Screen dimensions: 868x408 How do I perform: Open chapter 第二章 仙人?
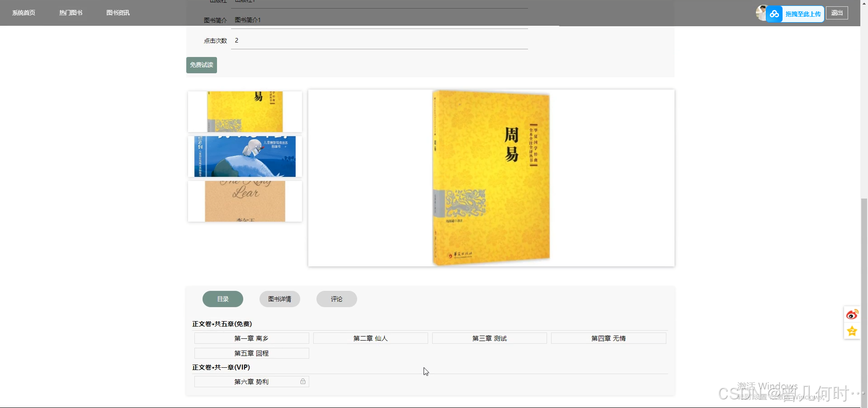click(371, 338)
